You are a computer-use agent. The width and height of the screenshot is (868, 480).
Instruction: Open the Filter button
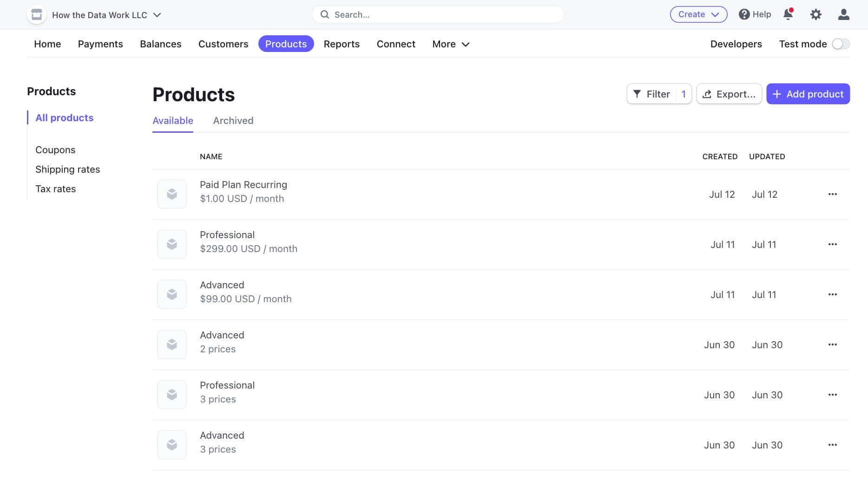[x=658, y=94]
